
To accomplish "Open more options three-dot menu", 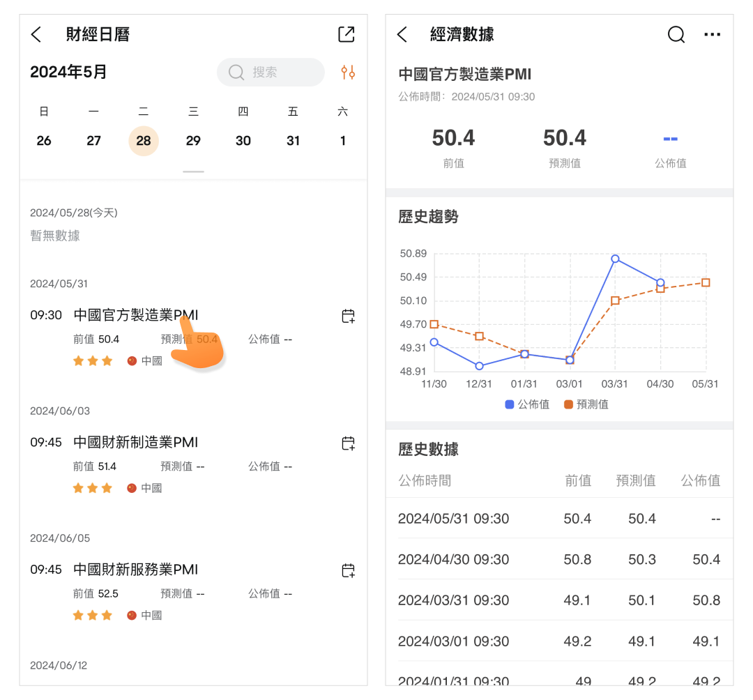I will click(712, 35).
